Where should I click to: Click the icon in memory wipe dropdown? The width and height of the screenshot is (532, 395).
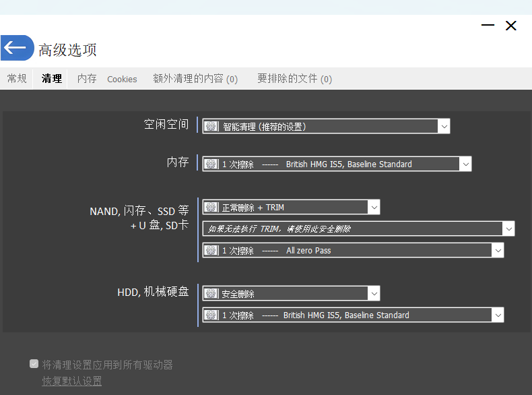[211, 164]
